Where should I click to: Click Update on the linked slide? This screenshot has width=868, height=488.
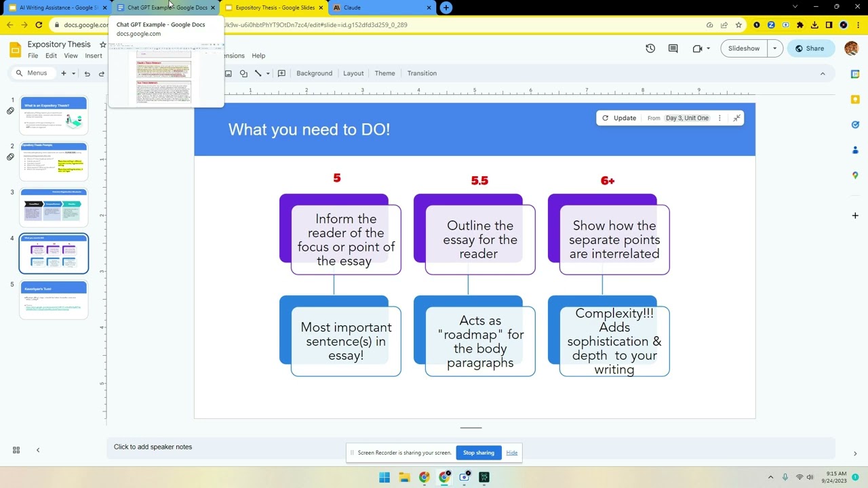tap(619, 118)
